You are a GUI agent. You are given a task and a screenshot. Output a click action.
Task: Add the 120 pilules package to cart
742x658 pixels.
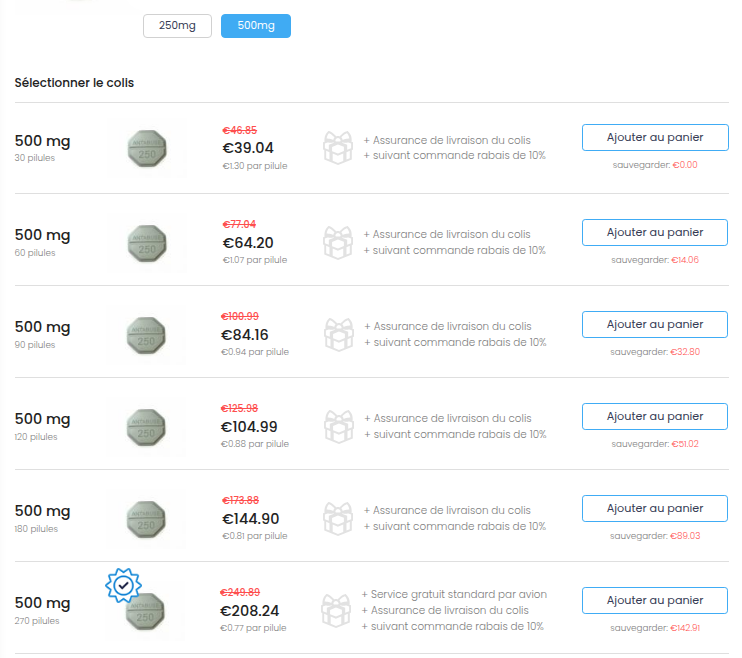pyautogui.click(x=655, y=416)
